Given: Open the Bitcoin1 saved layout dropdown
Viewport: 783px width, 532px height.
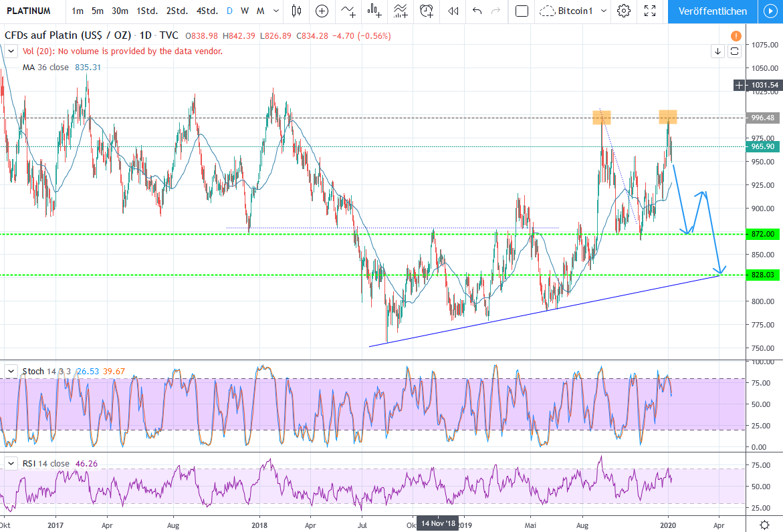Looking at the screenshot, I should [x=574, y=11].
